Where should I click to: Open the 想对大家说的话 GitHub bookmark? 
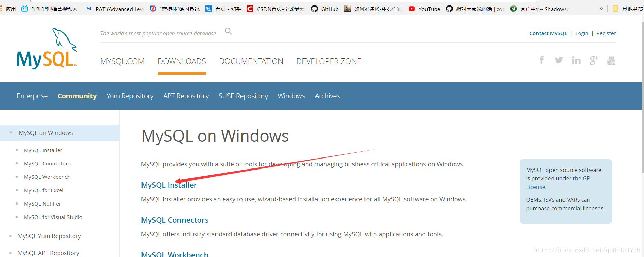(475, 9)
